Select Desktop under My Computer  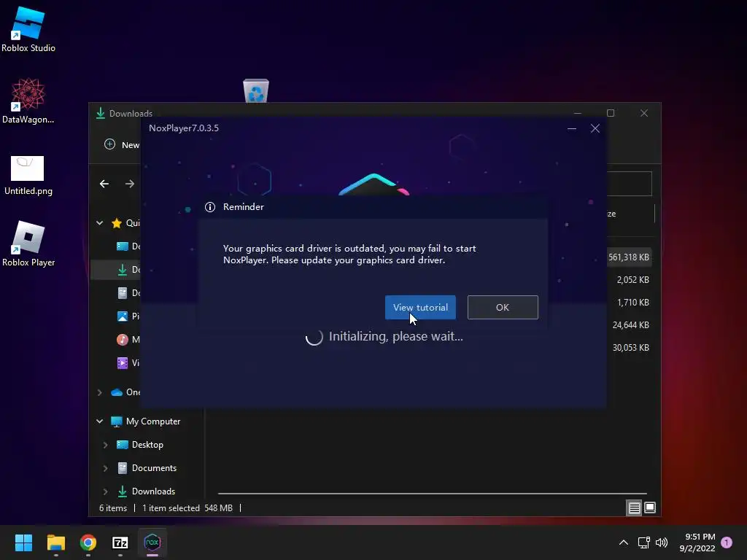(x=139, y=445)
